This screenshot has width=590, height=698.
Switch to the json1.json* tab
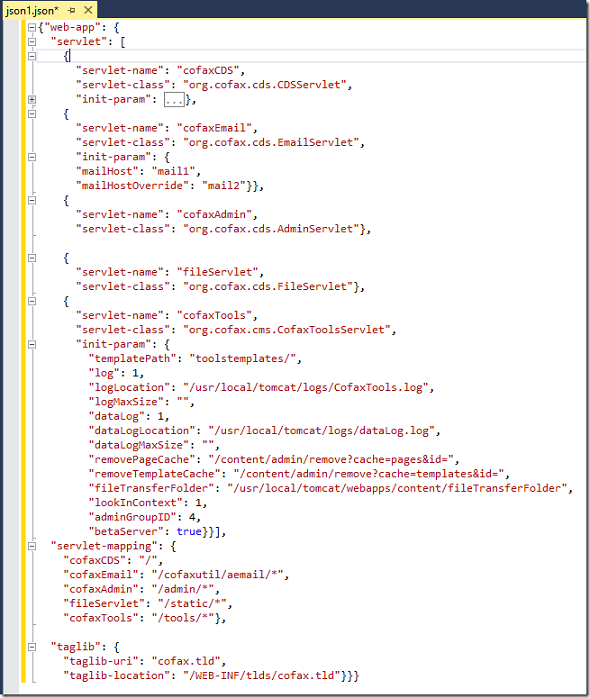(x=32, y=10)
